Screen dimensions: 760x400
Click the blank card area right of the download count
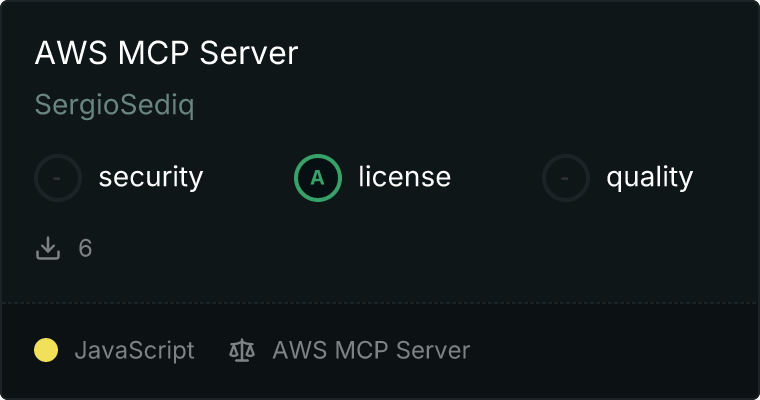click(x=400, y=248)
